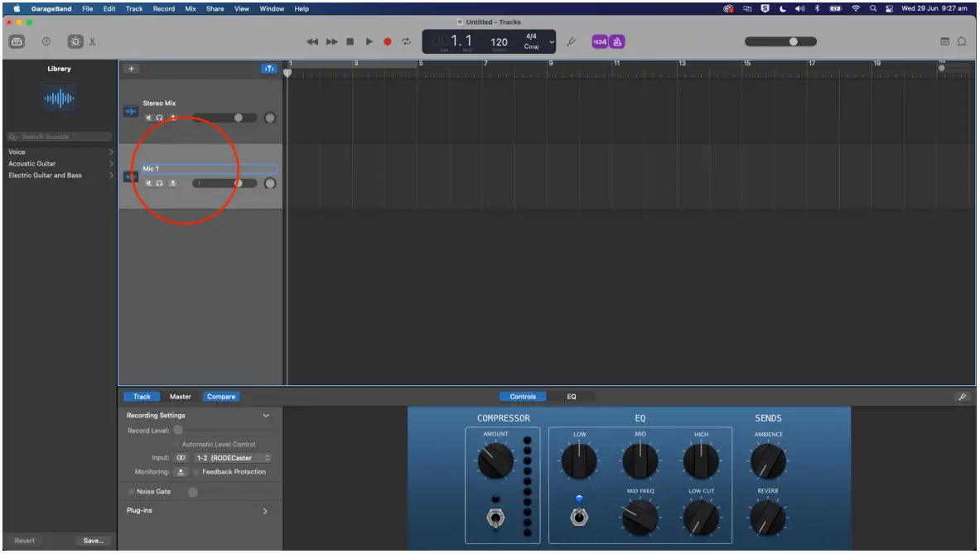Collapse the Recording Settings section
Image resolution: width=980 pixels, height=554 pixels.
click(266, 415)
